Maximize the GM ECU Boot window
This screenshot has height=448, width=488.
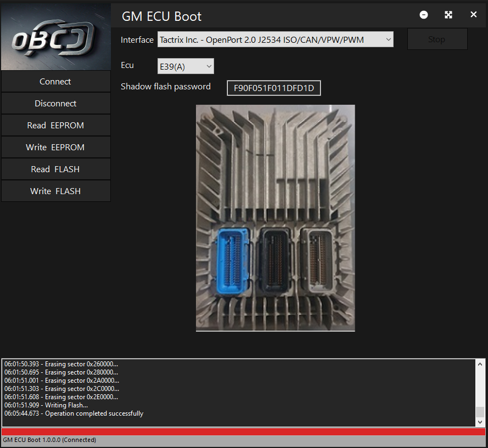[x=448, y=15]
